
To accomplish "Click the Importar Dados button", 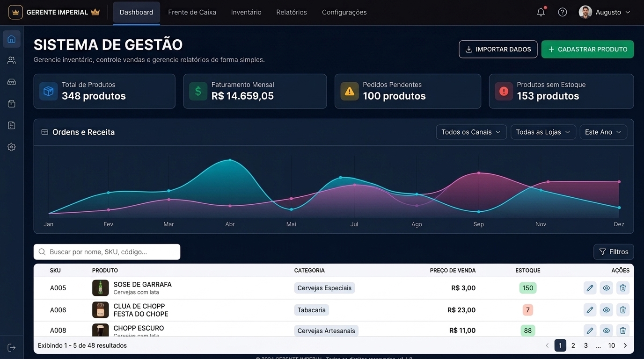I will tap(498, 49).
